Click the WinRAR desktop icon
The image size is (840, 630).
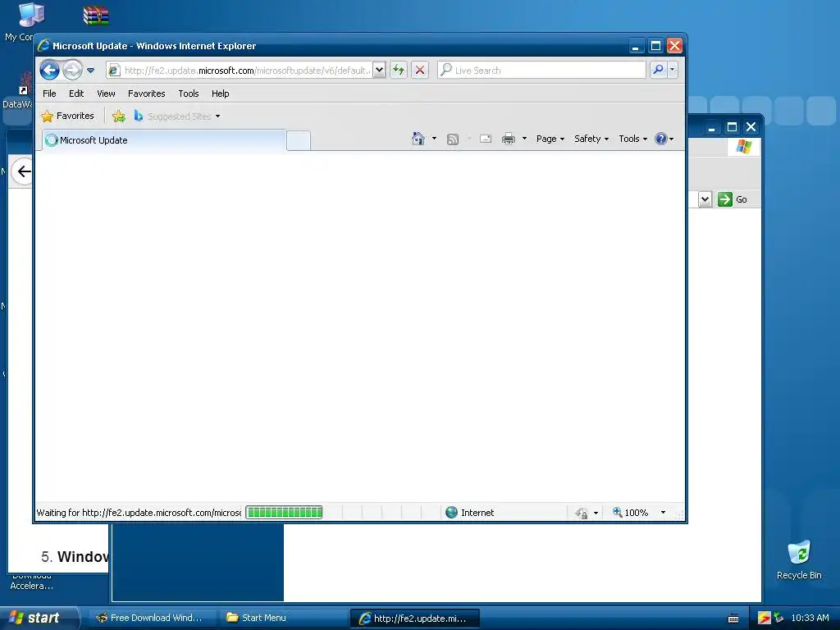coord(96,15)
